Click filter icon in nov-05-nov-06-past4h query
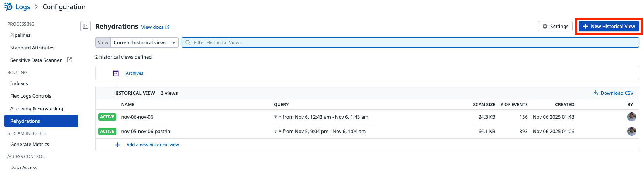Image resolution: width=644 pixels, height=174 pixels. click(x=275, y=132)
